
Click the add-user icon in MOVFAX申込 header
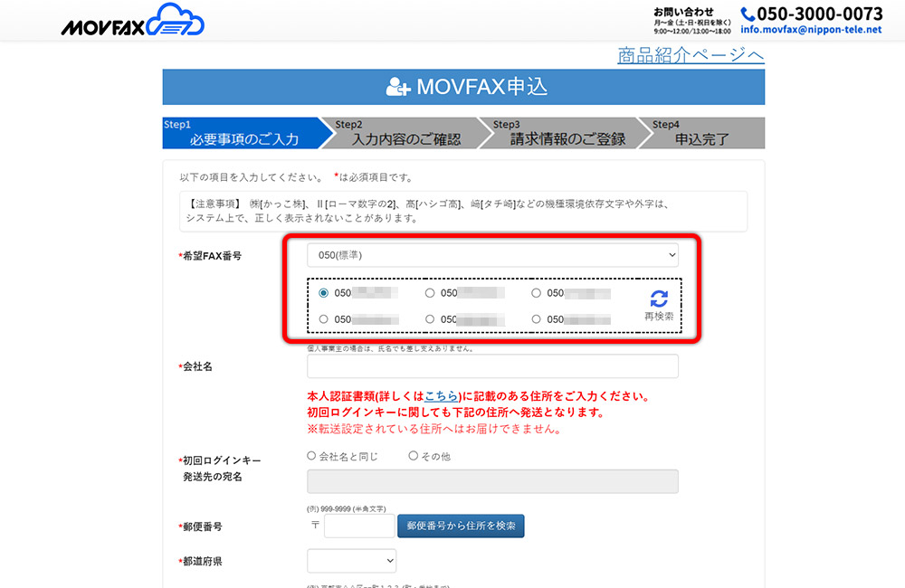pos(398,87)
